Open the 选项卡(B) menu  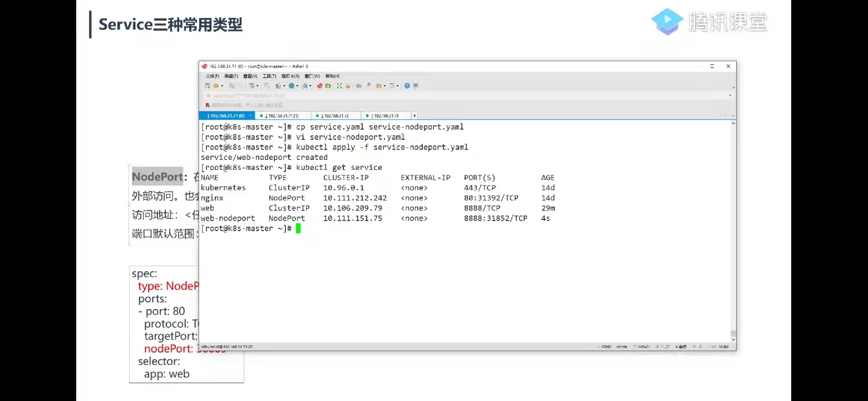[x=290, y=76]
